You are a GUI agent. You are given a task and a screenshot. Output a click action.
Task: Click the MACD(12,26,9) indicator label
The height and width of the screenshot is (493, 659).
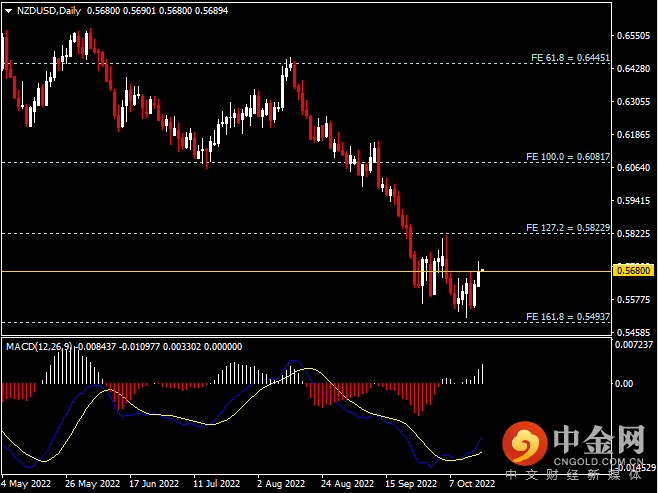[x=39, y=347]
